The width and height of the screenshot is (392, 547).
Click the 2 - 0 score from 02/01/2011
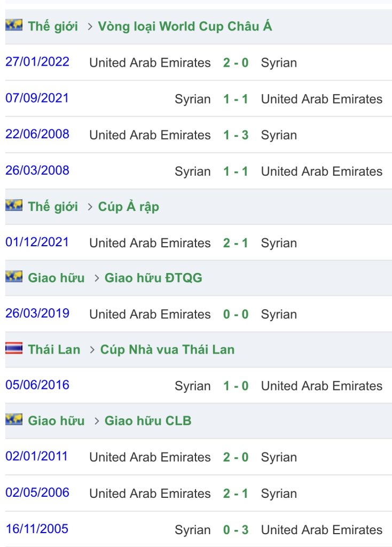point(236,457)
